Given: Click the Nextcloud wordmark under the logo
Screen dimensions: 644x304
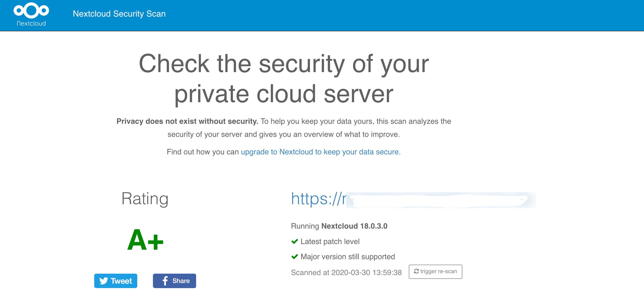Looking at the screenshot, I should pyautogui.click(x=31, y=23).
